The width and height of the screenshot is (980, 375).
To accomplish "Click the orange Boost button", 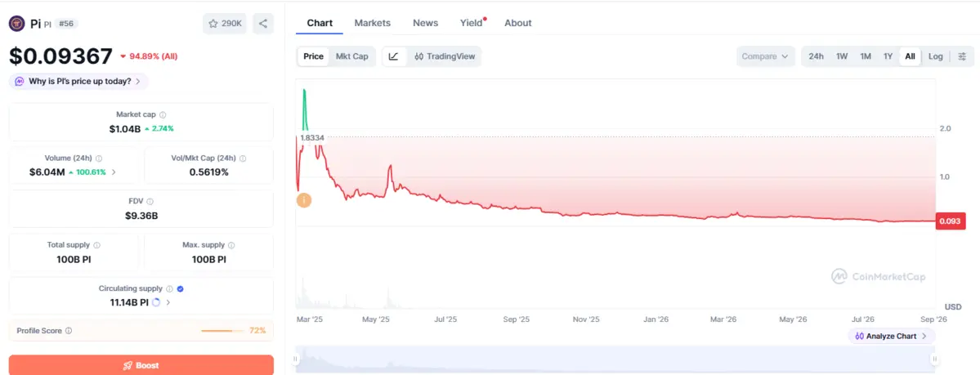I will point(141,365).
